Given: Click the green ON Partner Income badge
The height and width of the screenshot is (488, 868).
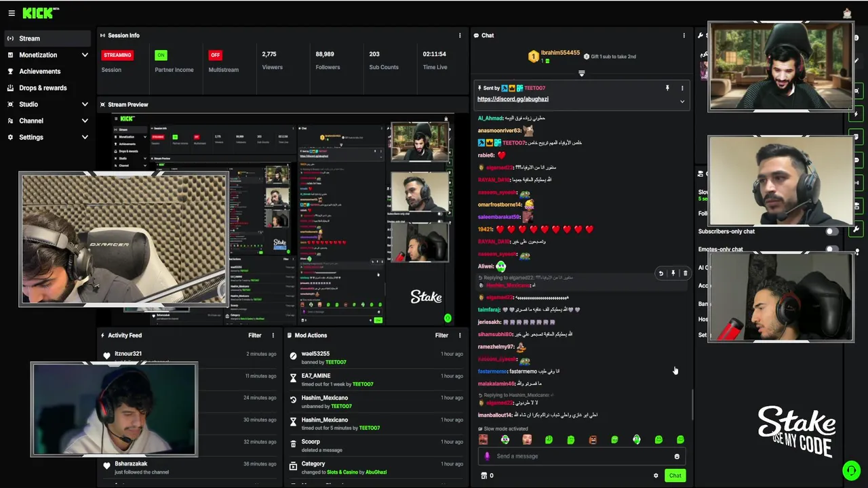Looking at the screenshot, I should 161,55.
